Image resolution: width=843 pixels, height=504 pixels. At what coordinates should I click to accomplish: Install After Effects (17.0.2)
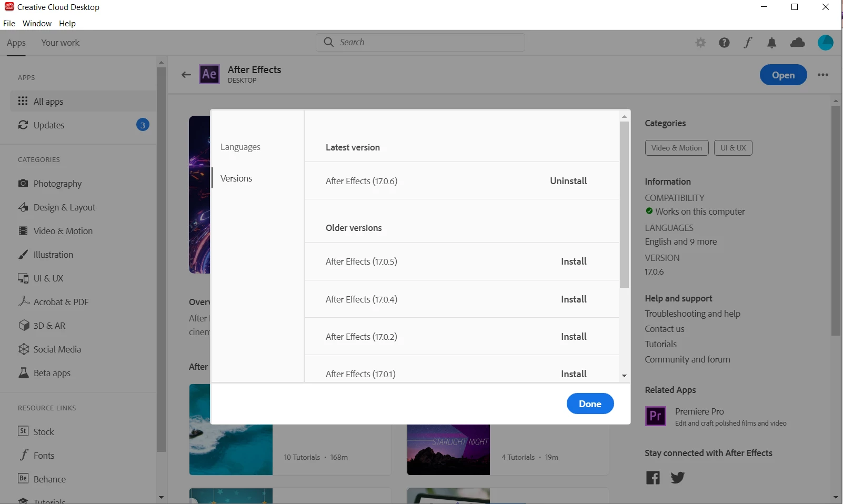pyautogui.click(x=574, y=336)
